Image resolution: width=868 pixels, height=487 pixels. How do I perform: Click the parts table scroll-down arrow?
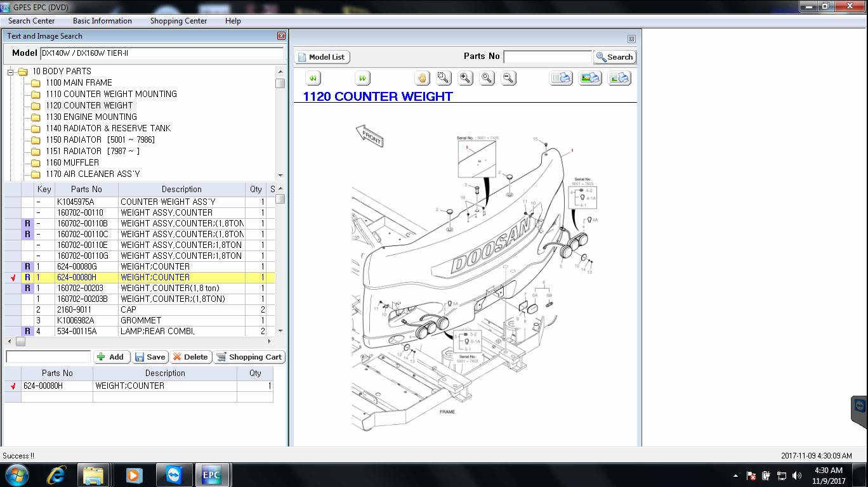[280, 331]
